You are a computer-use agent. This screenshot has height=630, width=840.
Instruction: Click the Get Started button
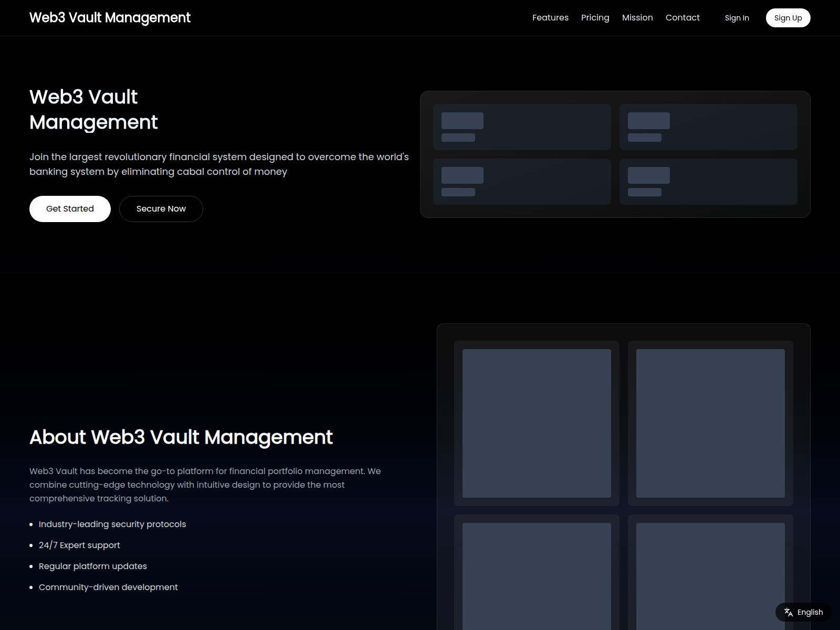click(x=70, y=209)
